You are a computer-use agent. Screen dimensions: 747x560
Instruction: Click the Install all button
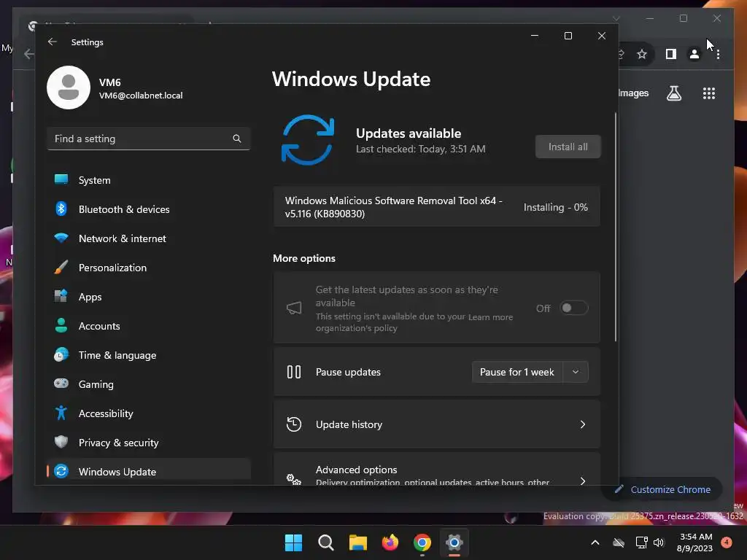[568, 147]
